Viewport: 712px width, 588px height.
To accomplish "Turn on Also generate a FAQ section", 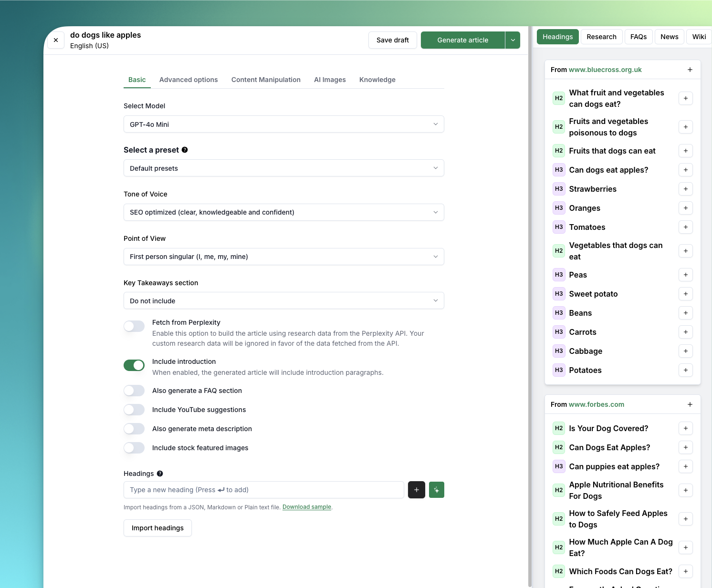I will pos(134,391).
